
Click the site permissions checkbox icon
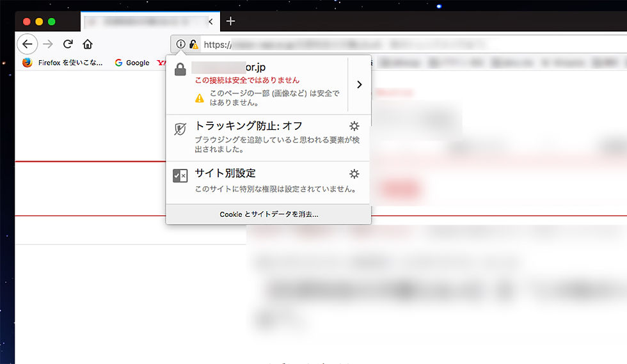coord(180,175)
